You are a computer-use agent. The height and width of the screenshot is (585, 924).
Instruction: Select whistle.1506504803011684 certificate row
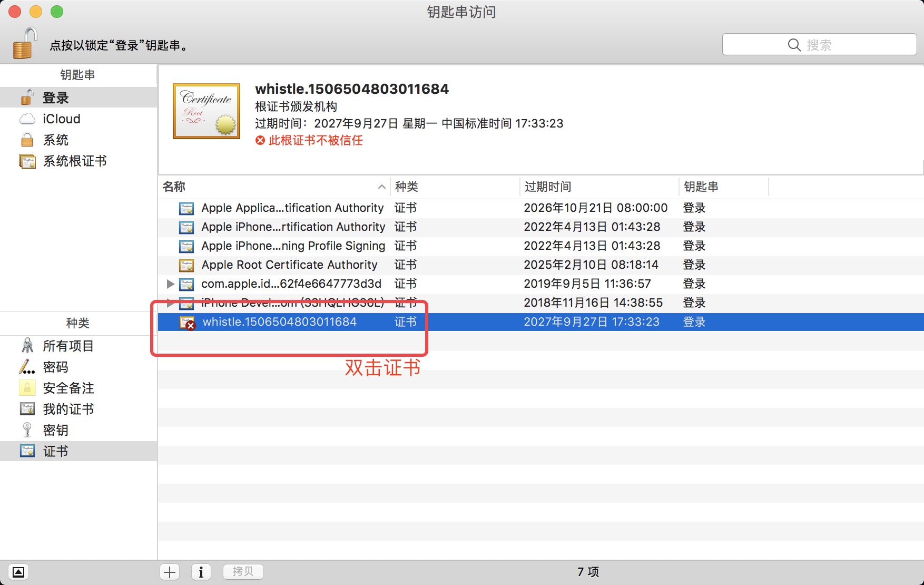[x=541, y=321]
